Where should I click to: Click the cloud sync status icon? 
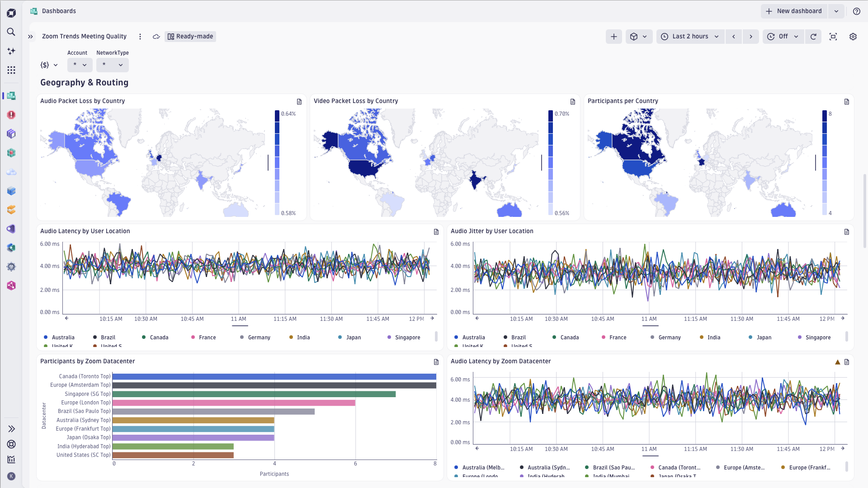point(156,37)
